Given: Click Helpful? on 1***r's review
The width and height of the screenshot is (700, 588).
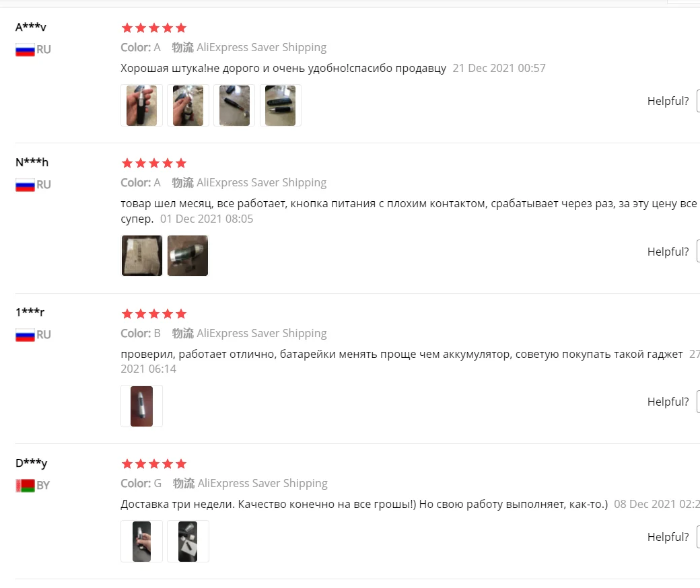Looking at the screenshot, I should click(x=668, y=402).
